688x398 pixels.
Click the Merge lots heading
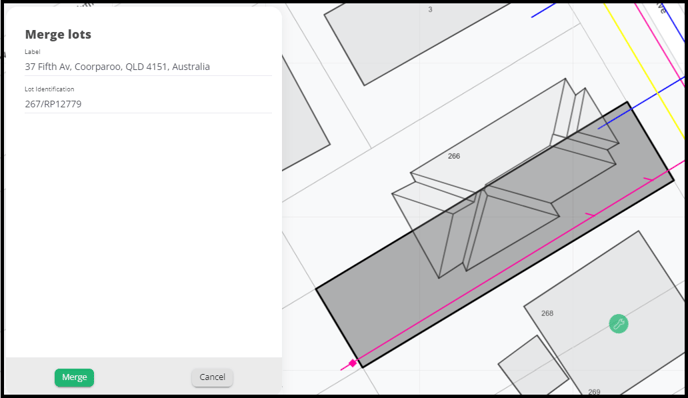coord(58,34)
